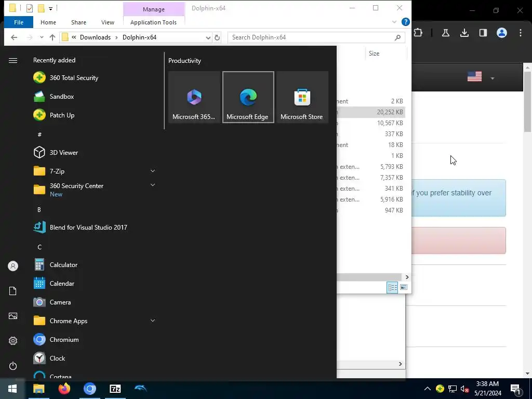Screen dimensions: 532x399
Task: Open the language flag dropdown arrow
Action: [x=493, y=78]
